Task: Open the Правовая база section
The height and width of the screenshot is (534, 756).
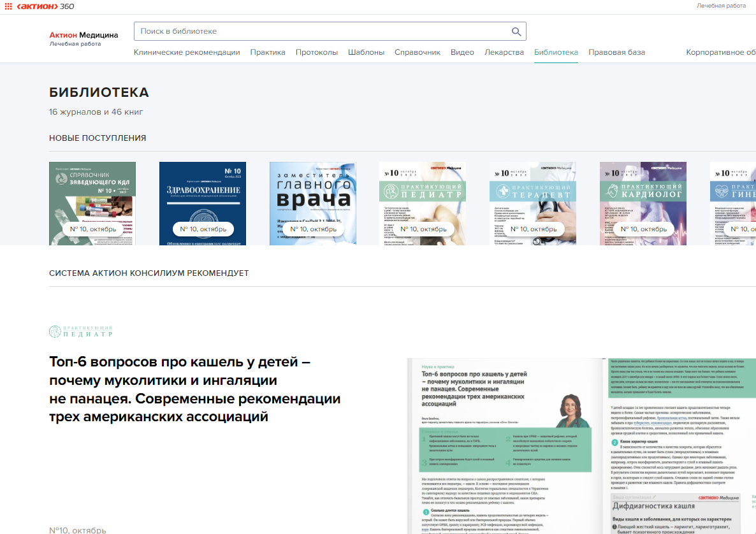Action: click(x=616, y=52)
